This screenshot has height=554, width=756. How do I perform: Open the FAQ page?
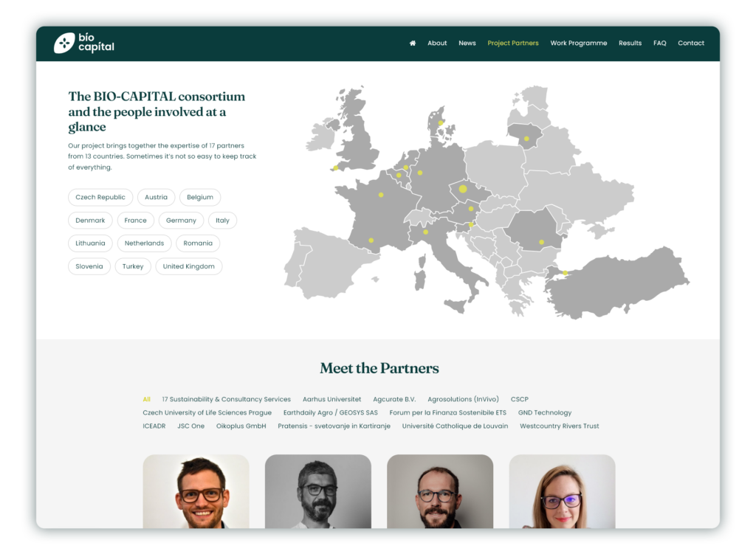coord(659,43)
